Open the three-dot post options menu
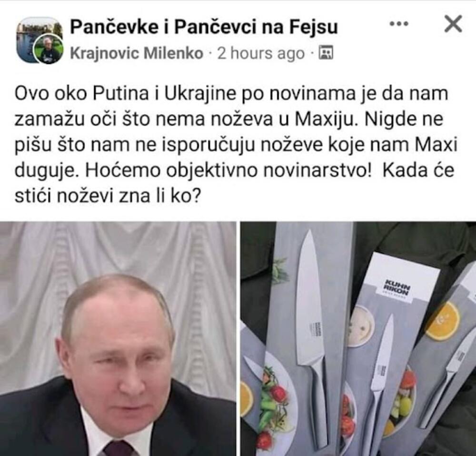 (399, 23)
